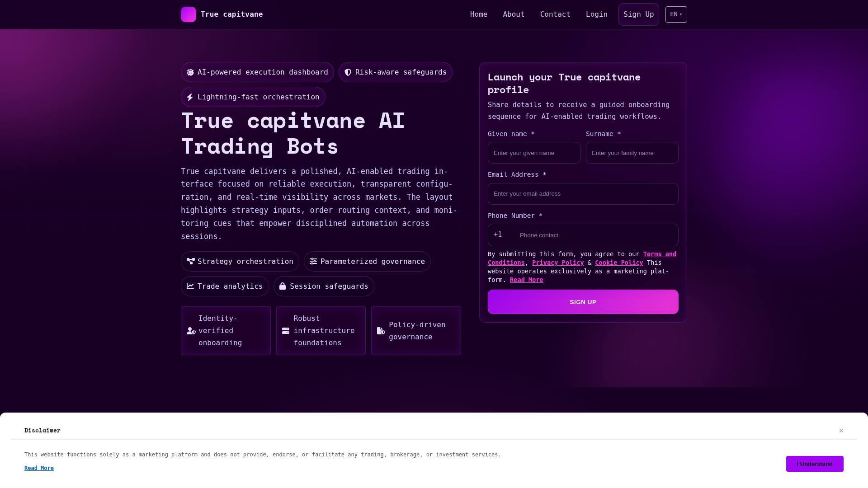This screenshot has width=868, height=488.
Task: Open the Cookie Policy link
Action: [619, 263]
